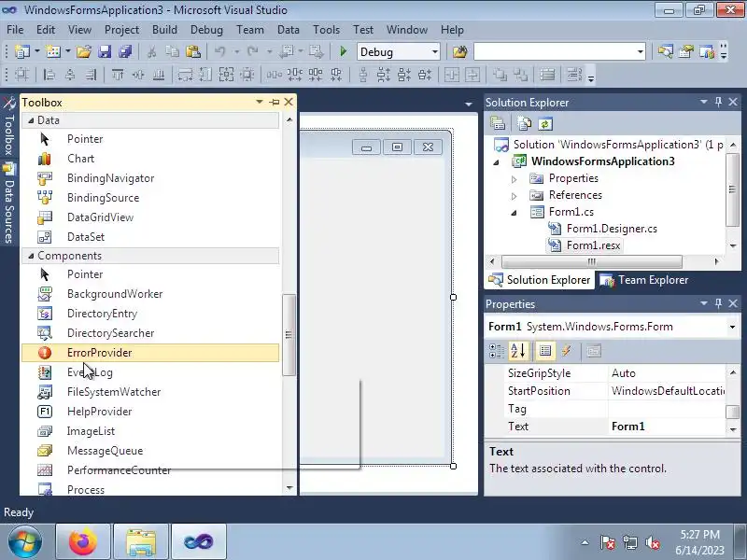This screenshot has width=747, height=560.
Task: Select the BindingNavigator toolbox item
Action: point(150,178)
